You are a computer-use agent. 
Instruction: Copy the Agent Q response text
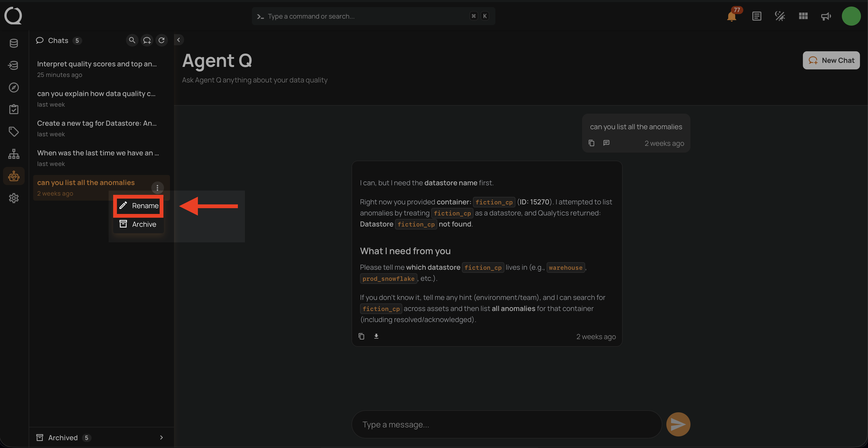coord(361,336)
